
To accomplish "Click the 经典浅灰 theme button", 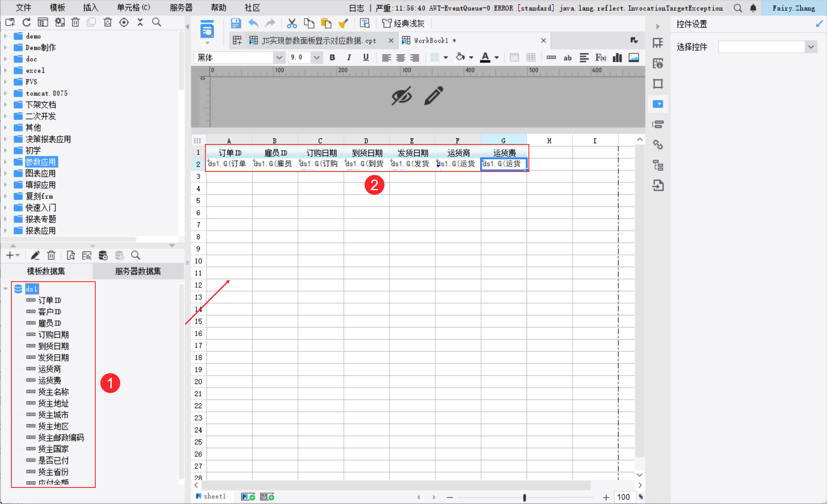I will tap(403, 23).
